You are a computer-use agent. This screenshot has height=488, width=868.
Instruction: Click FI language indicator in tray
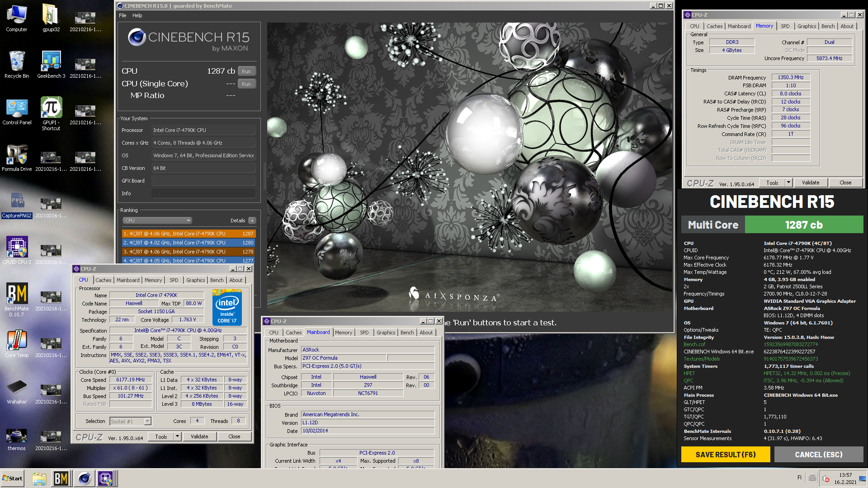[799, 478]
